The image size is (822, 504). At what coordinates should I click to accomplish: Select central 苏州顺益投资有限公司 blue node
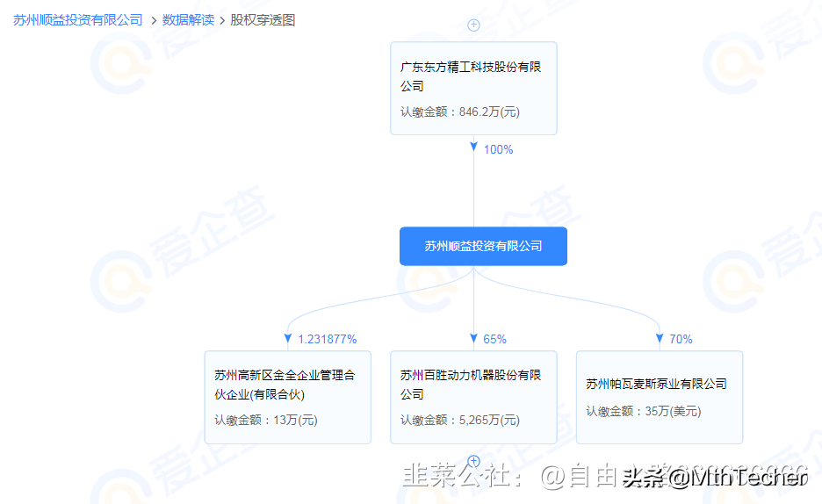click(483, 246)
